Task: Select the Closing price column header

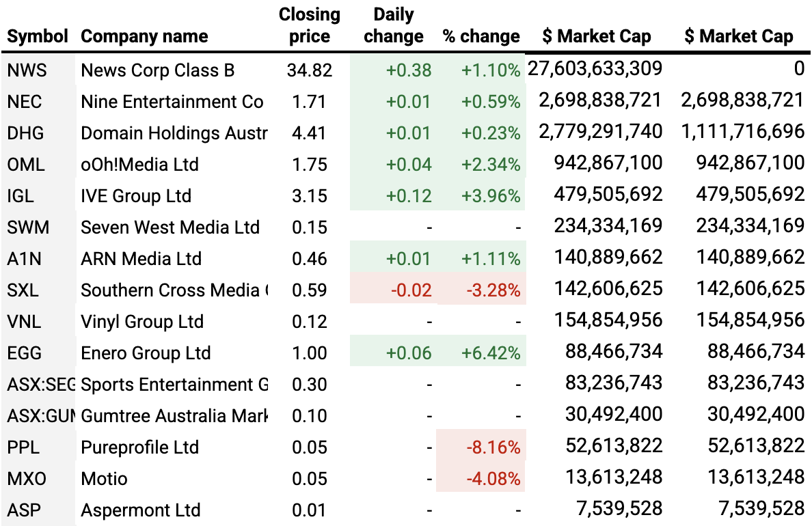Action: click(310, 25)
